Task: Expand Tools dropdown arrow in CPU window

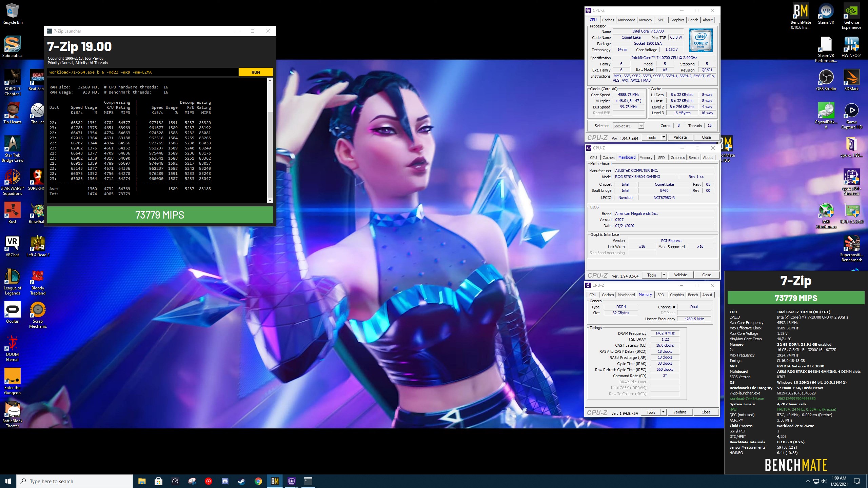Action: pos(664,137)
